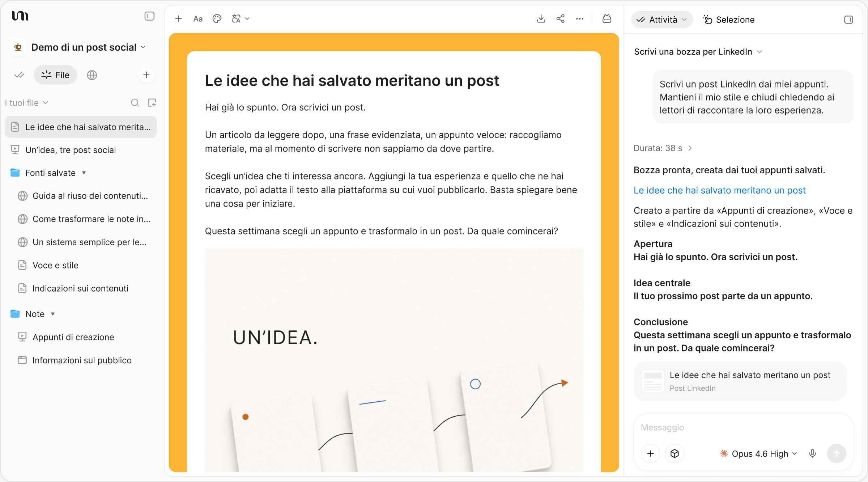
Task: Open the three-dots more options menu
Action: [580, 19]
